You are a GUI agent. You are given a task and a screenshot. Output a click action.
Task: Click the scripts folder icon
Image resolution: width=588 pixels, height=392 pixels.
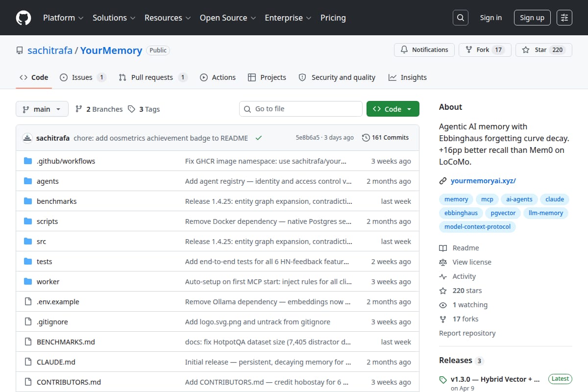coord(28,221)
